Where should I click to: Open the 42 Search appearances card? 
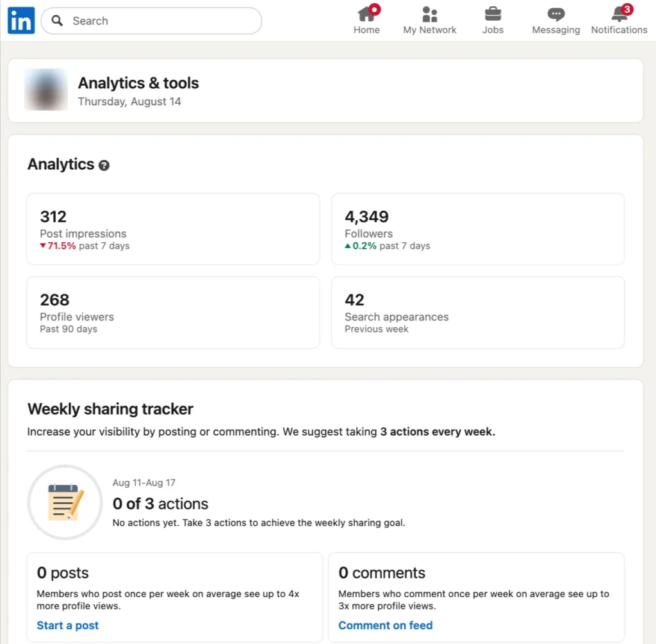click(478, 312)
